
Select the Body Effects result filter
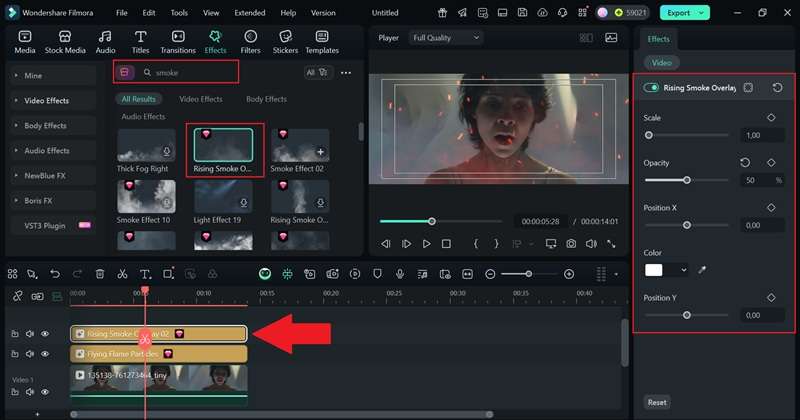tap(266, 99)
